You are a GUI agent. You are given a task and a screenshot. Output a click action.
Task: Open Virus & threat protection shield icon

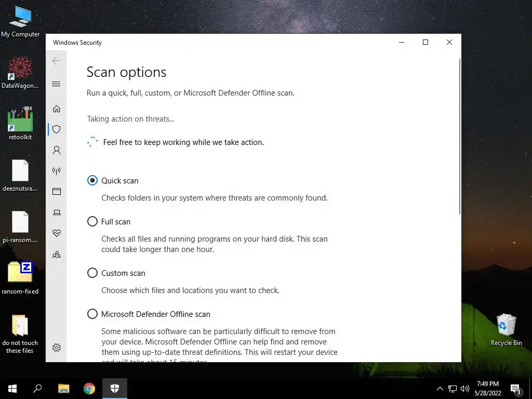click(x=56, y=129)
